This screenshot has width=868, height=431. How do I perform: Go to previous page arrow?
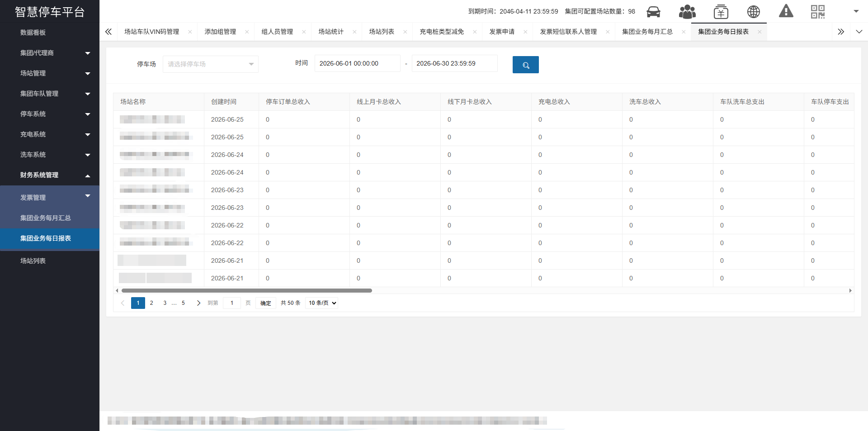123,303
